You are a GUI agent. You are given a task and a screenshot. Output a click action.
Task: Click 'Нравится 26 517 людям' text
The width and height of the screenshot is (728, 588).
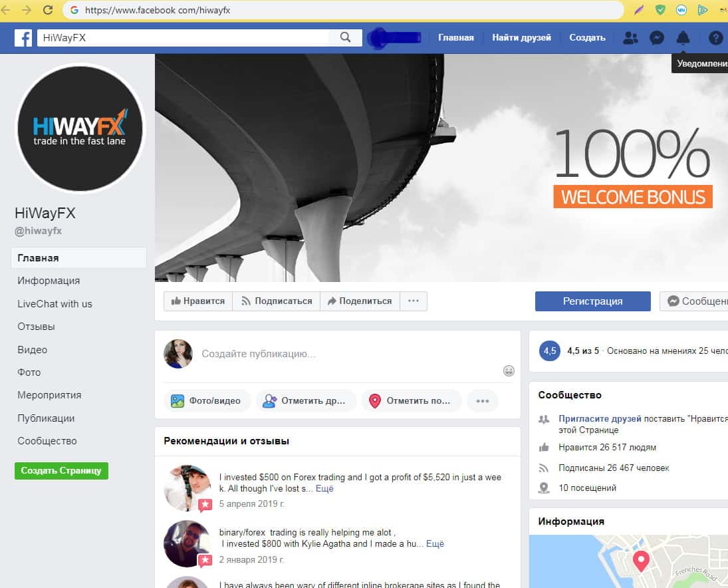coord(607,447)
